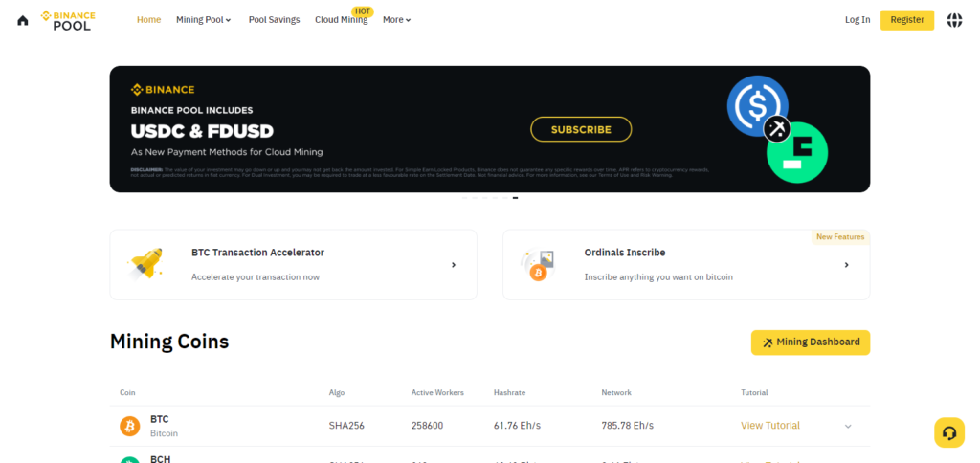Click the 61.76 Eh/s hashrate value
Image resolution: width=980 pixels, height=463 pixels.
pyautogui.click(x=517, y=426)
